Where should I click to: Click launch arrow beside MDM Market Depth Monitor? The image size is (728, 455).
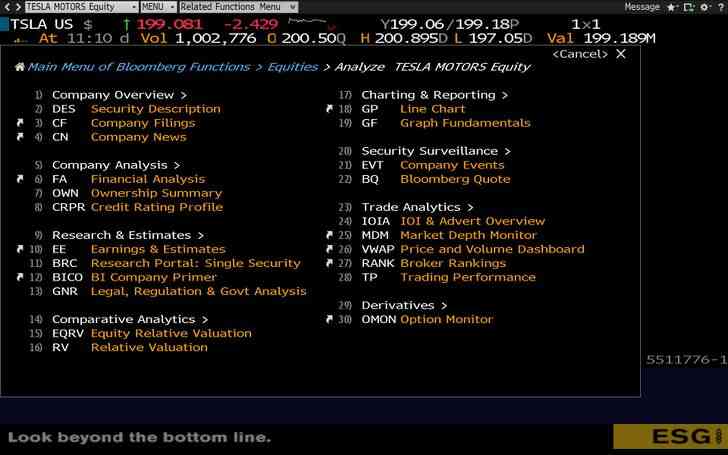point(329,235)
